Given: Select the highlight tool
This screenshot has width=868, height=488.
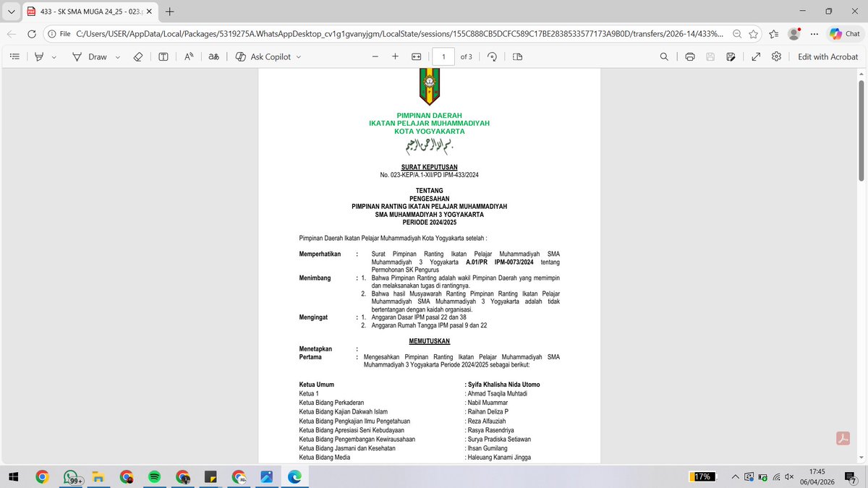Looking at the screenshot, I should click(40, 56).
